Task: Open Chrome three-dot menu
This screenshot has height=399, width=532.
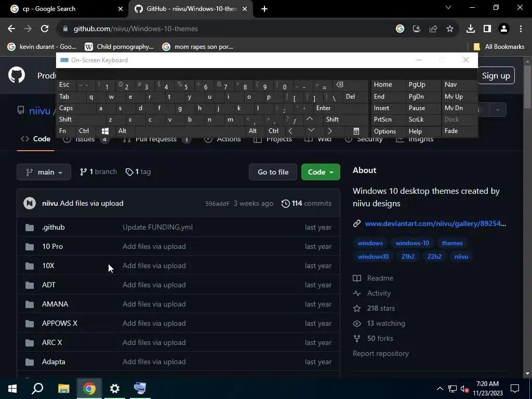Action: (x=521, y=29)
